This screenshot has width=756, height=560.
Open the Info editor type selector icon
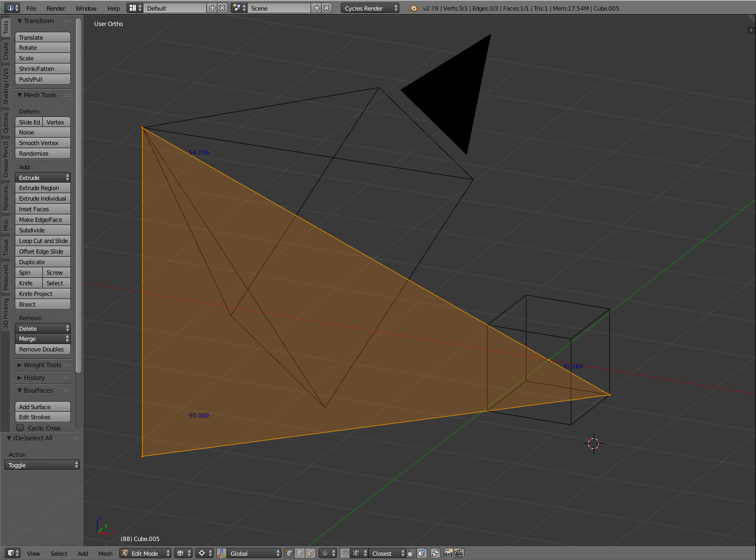point(13,8)
